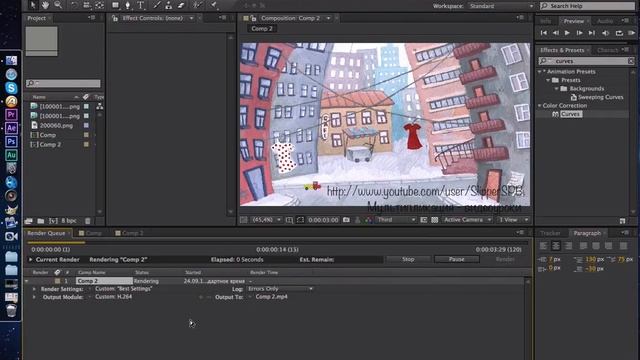Screen dimensions: 640x360
Task: Select 200060.png in Project panel
Action: (x=56, y=125)
